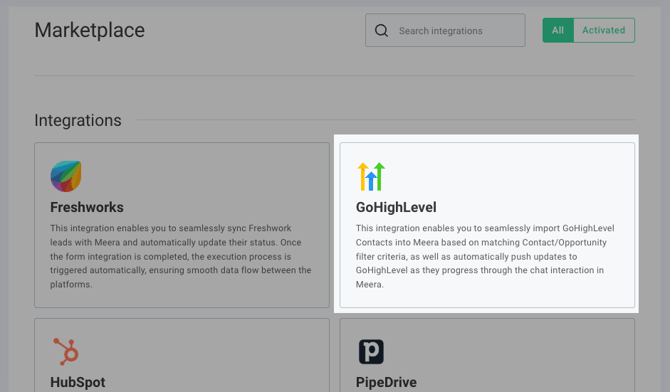Open the HubSpot card title
Screen dimensions: 670x392
coord(78,382)
